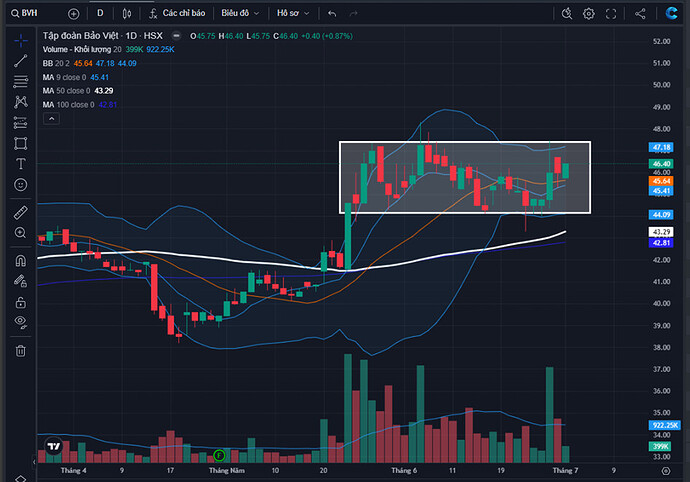690x482 pixels.
Task: Enter fullscreen mode
Action: (x=611, y=14)
